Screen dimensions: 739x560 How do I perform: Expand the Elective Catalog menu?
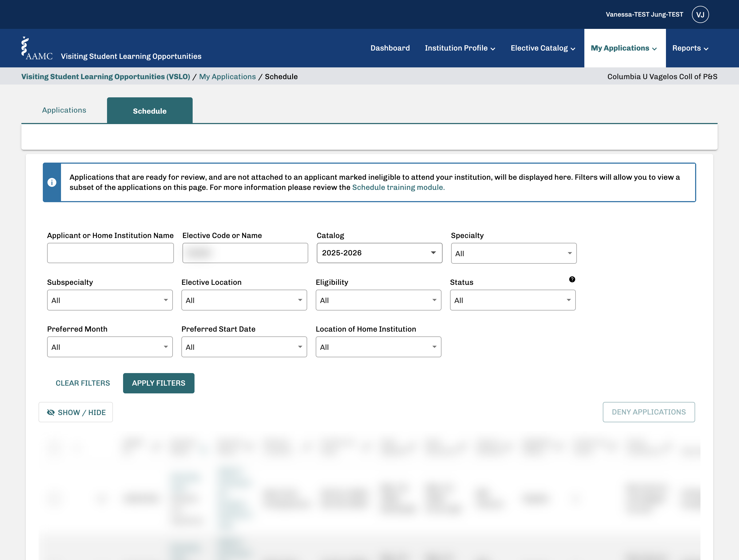(x=543, y=48)
